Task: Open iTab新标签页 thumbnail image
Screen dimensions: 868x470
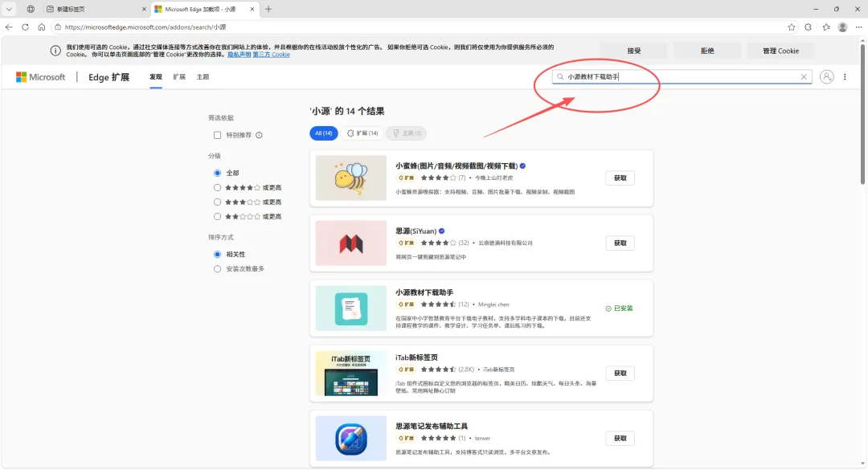Action: click(x=351, y=373)
